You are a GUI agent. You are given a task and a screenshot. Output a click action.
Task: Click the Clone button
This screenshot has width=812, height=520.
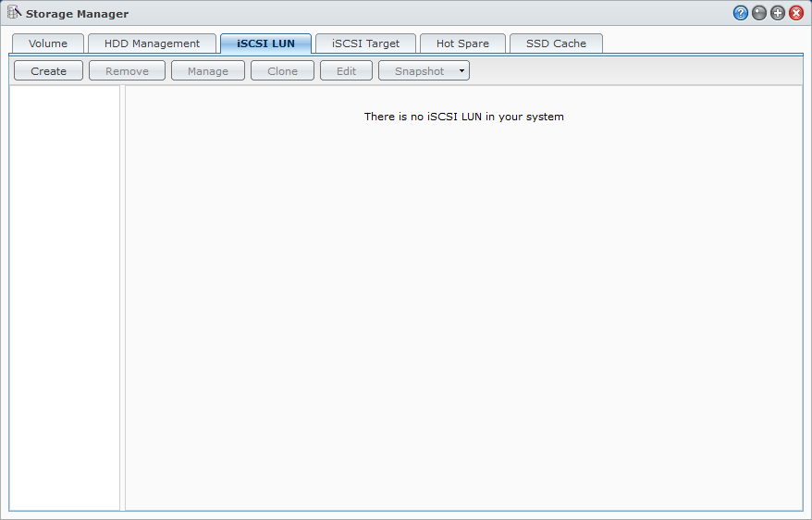click(x=282, y=71)
